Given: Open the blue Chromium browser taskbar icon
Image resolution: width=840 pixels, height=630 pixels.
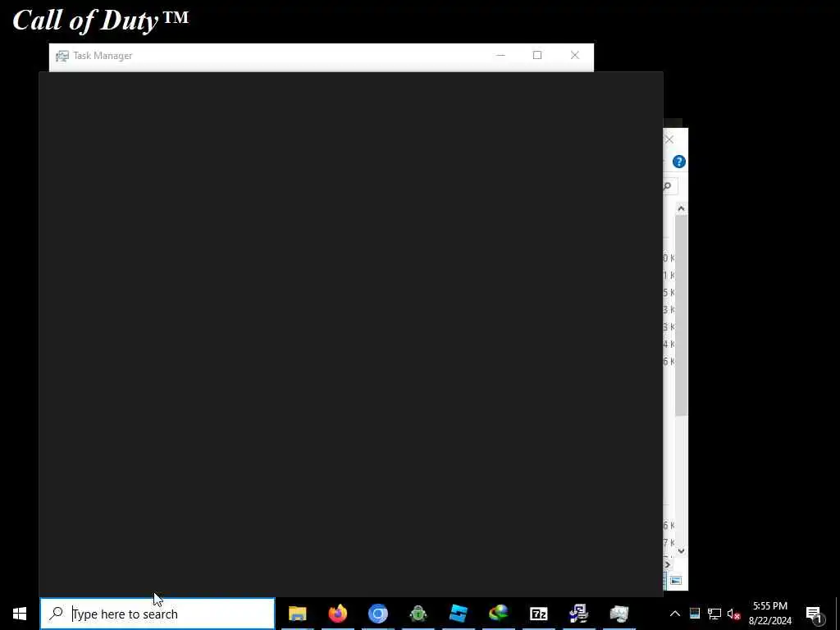Looking at the screenshot, I should [x=377, y=614].
